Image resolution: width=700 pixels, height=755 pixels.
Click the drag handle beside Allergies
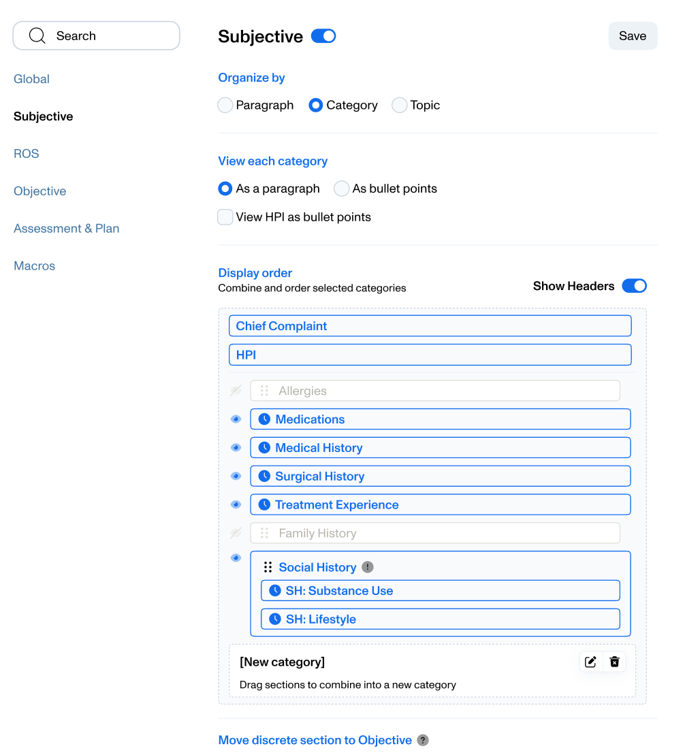[264, 391]
